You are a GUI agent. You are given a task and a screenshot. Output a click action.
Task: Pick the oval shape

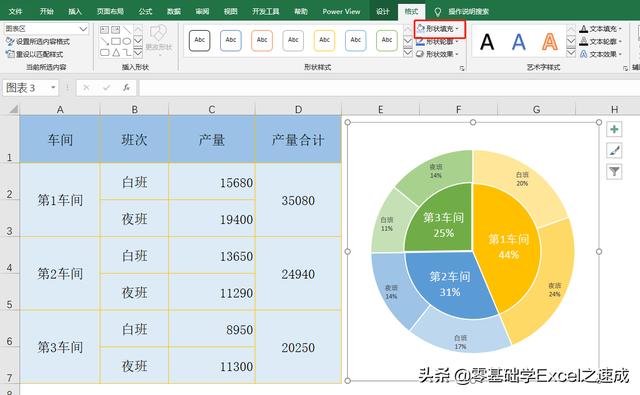coord(127,41)
